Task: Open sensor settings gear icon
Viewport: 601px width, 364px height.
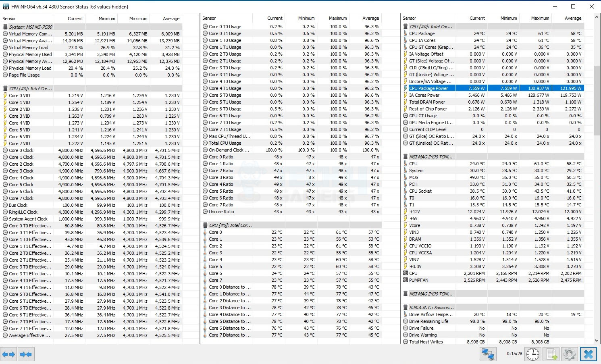Action: pos(570,354)
